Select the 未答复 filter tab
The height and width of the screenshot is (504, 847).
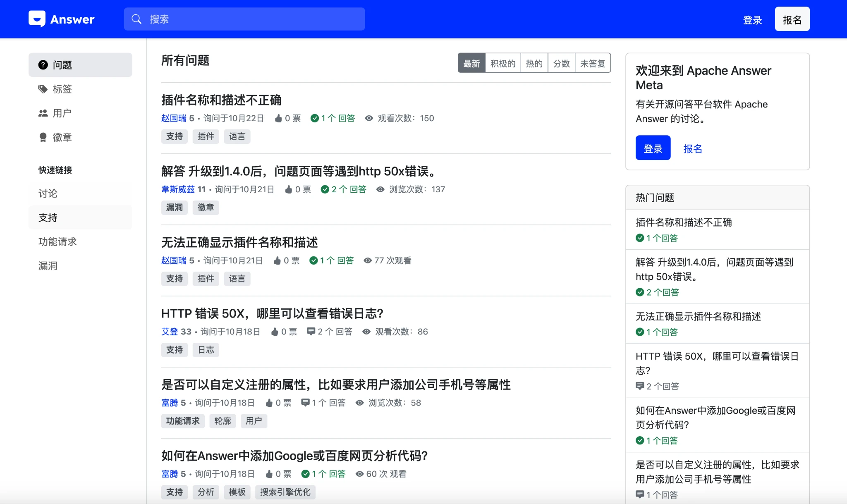point(592,63)
